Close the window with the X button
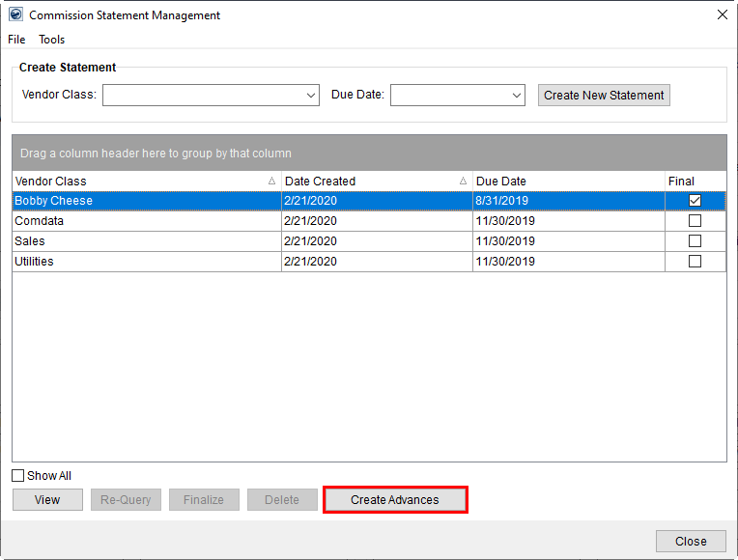738x560 pixels. (x=721, y=14)
